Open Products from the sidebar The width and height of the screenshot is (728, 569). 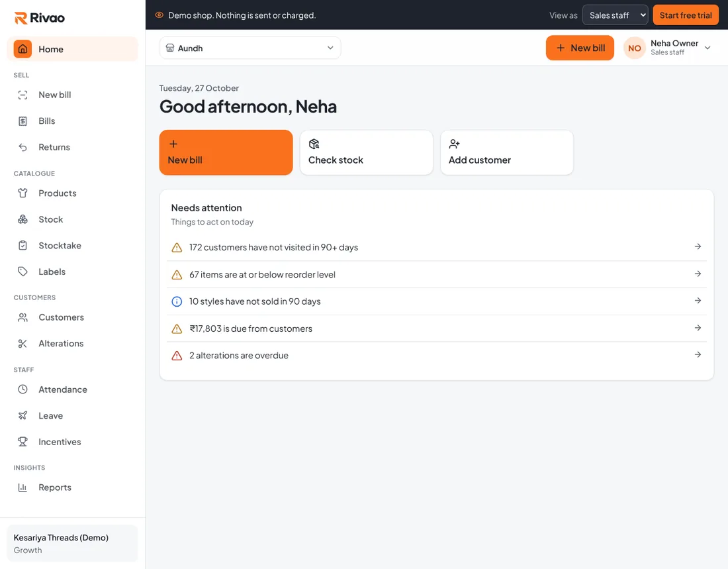pos(72,193)
